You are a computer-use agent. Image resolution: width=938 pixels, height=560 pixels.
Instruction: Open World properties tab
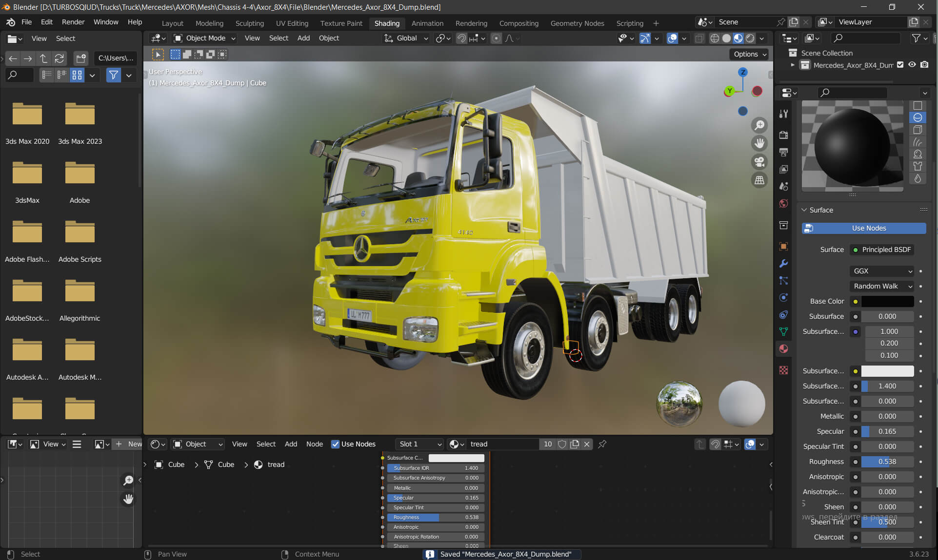coord(783,203)
